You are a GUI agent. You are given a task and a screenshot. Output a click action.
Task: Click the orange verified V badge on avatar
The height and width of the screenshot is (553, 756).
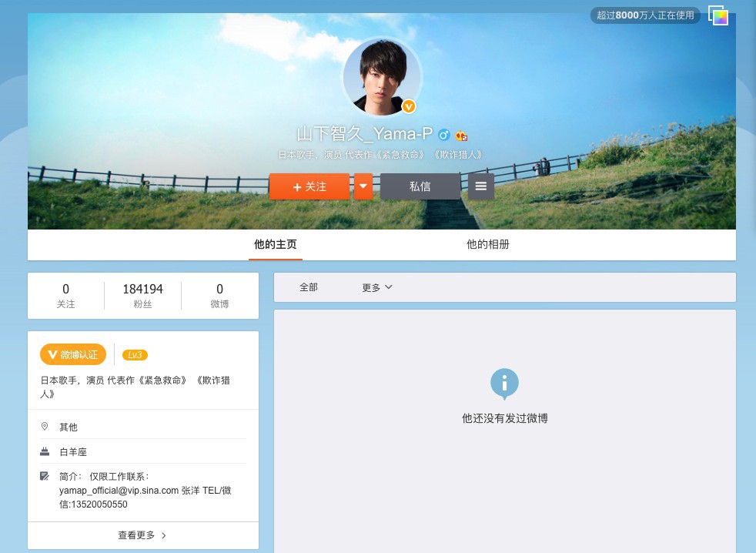coord(409,106)
